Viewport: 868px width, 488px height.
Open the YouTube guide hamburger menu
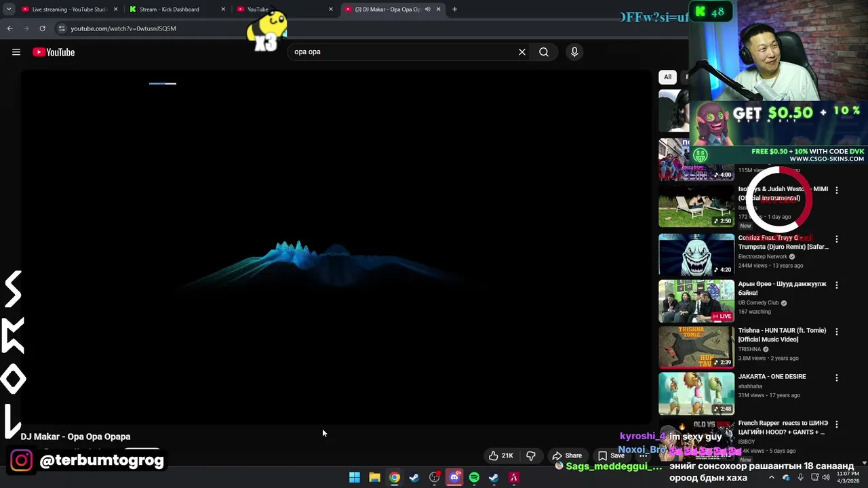(16, 52)
